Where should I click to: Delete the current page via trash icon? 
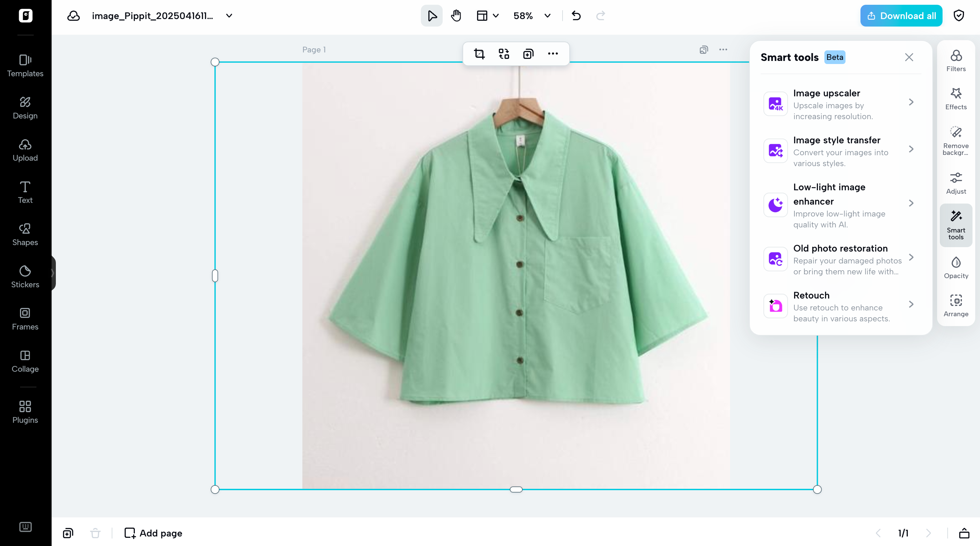95,533
